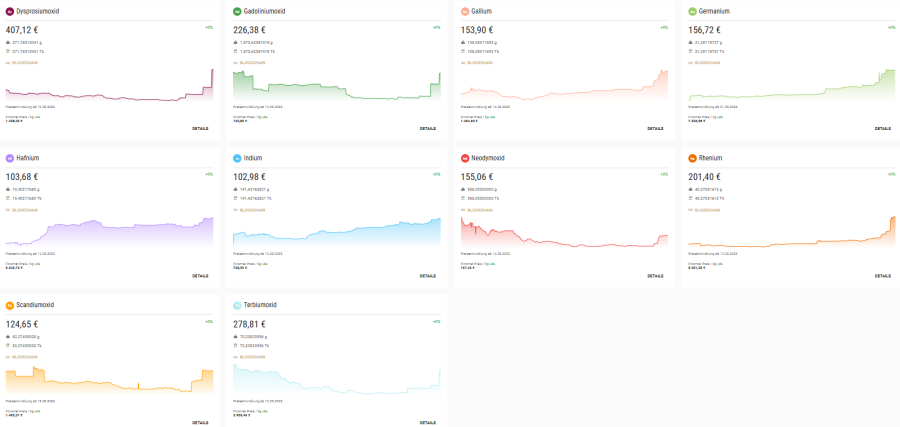This screenshot has height=427, width=900.
Task: Open DETAILS for Dysprosiumoxid
Action: pyautogui.click(x=200, y=128)
